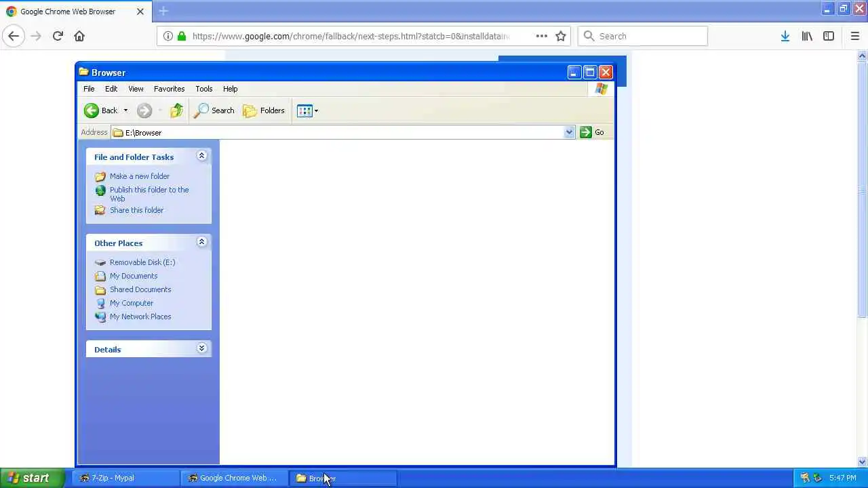Click the browser Back arrow button

[14, 36]
